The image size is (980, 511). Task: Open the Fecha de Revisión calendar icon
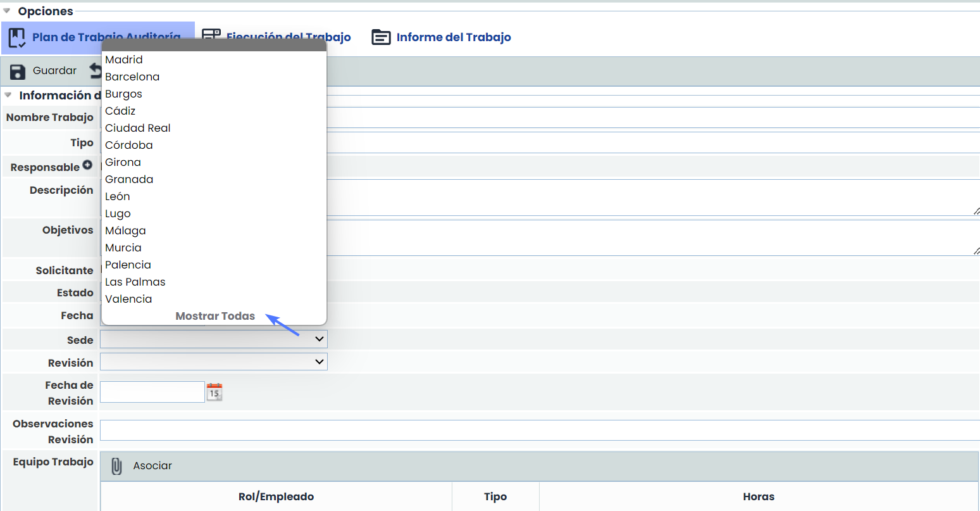coord(214,392)
